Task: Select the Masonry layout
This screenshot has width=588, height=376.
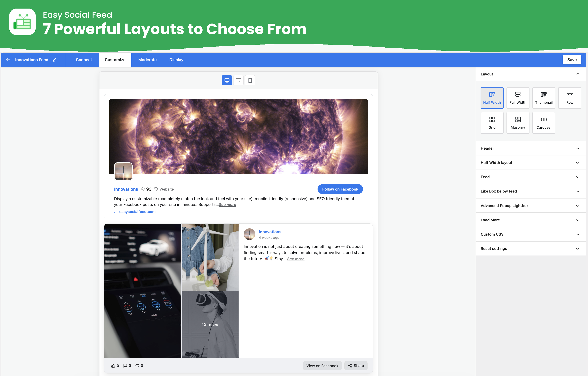Action: click(x=518, y=123)
